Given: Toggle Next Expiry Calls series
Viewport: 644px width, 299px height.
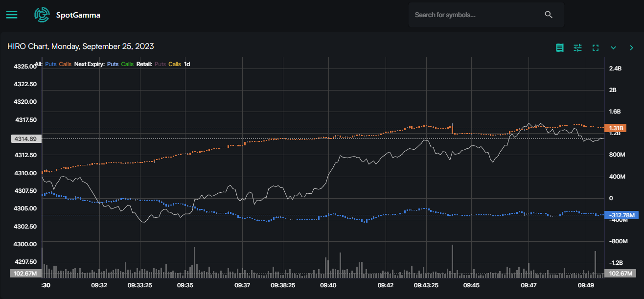Looking at the screenshot, I should [x=127, y=64].
